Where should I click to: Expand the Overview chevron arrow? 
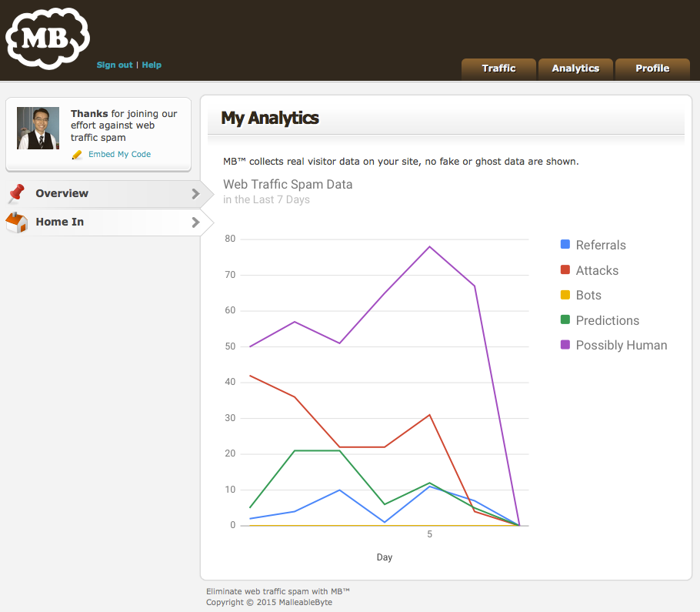[195, 194]
